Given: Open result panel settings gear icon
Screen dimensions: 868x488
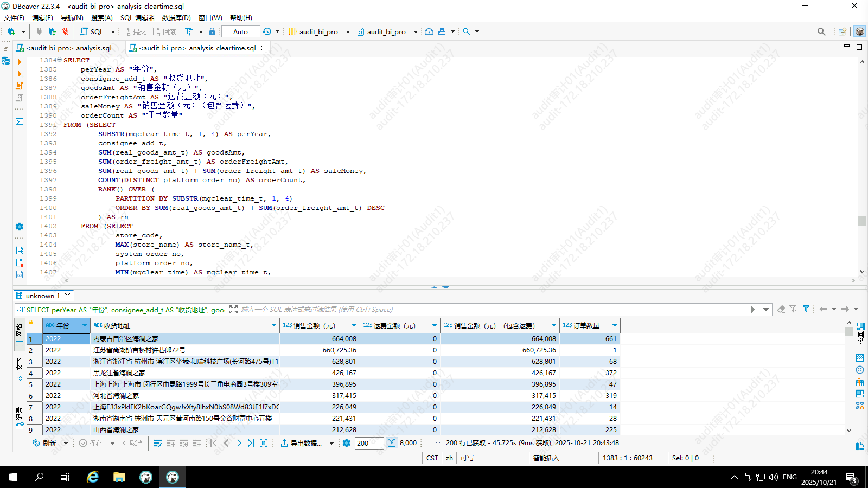Looking at the screenshot, I should [347, 443].
